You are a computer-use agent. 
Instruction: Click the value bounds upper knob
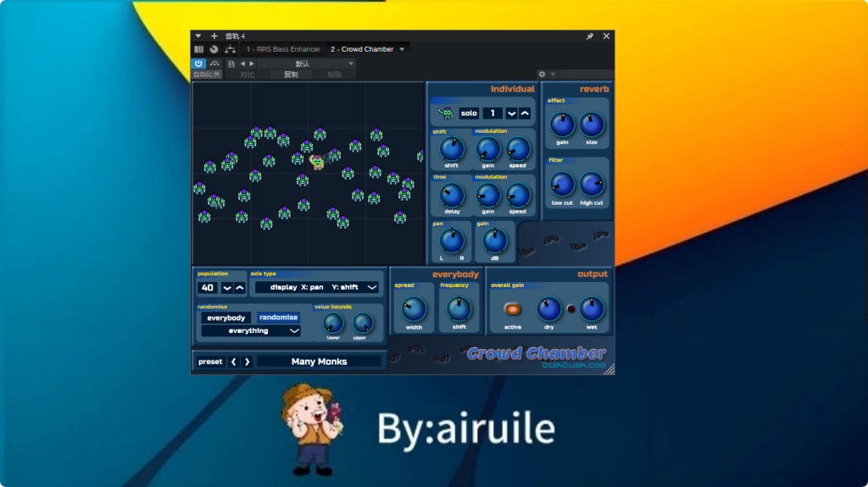coord(363,324)
